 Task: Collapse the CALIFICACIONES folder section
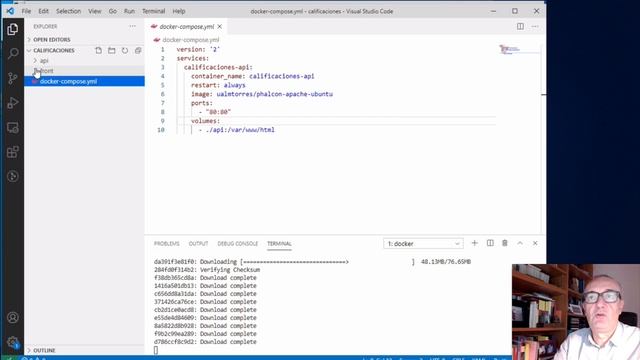click(53, 50)
